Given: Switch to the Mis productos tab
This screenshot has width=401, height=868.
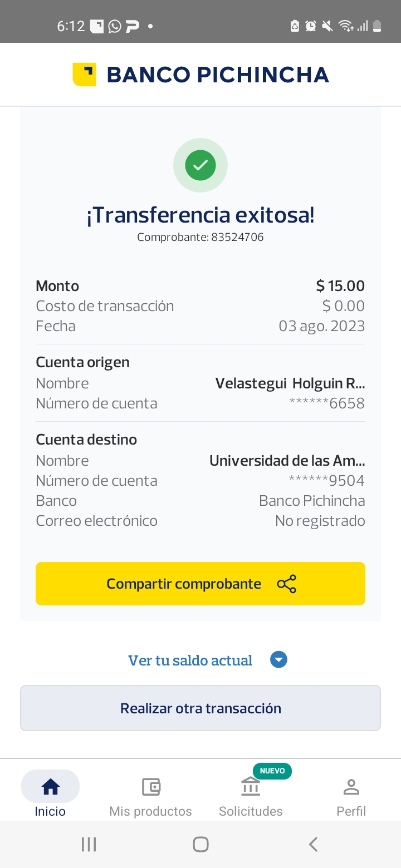Looking at the screenshot, I should tap(150, 811).
